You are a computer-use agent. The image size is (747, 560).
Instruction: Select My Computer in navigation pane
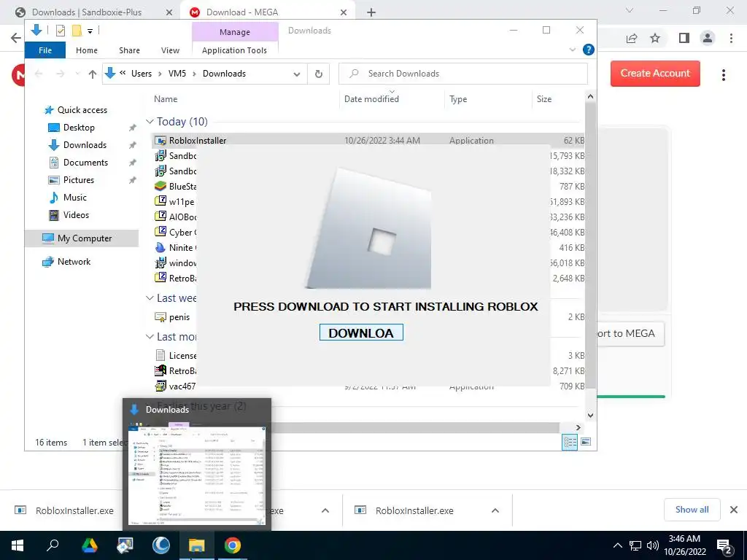point(85,238)
